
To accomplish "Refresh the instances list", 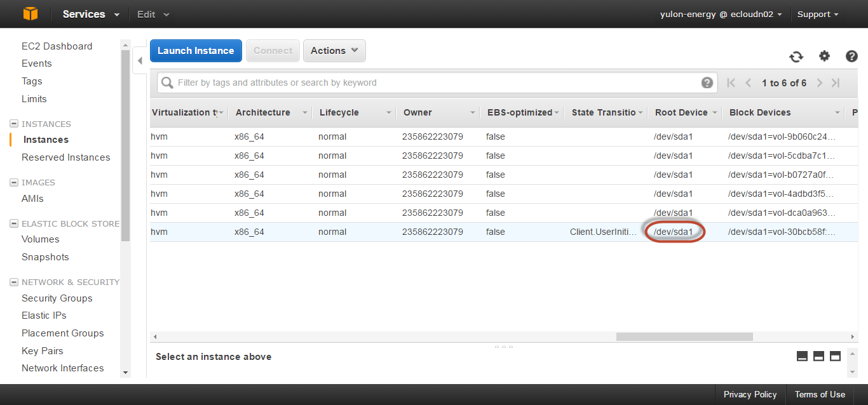I will pos(796,56).
